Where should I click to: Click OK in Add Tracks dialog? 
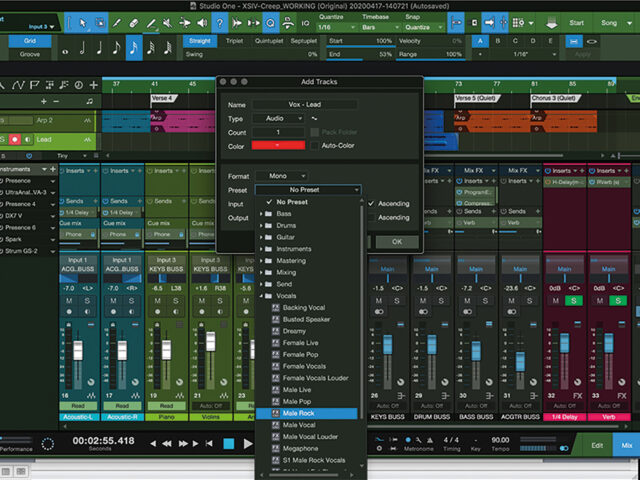397,241
